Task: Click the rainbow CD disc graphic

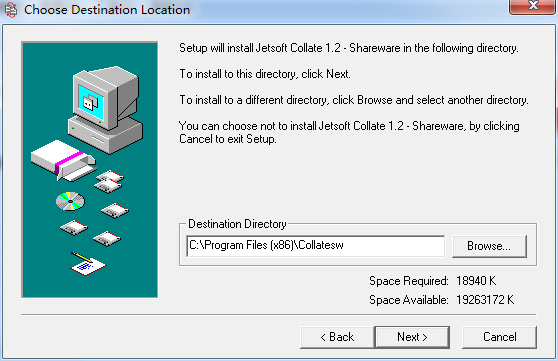Action: pos(70,201)
